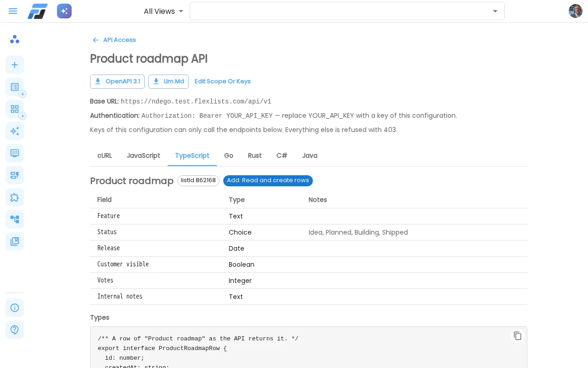Image resolution: width=588 pixels, height=368 pixels.
Task: Open the info circle sidebar icon
Action: [15, 308]
